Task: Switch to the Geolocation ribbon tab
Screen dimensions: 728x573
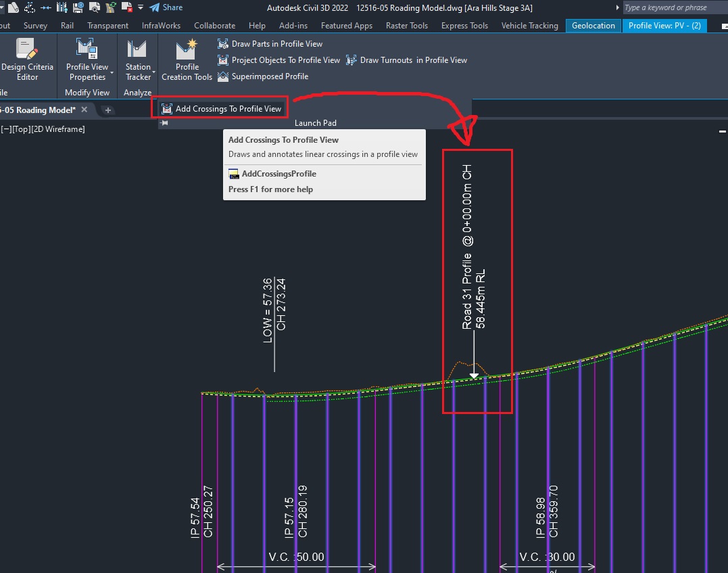Action: point(593,26)
